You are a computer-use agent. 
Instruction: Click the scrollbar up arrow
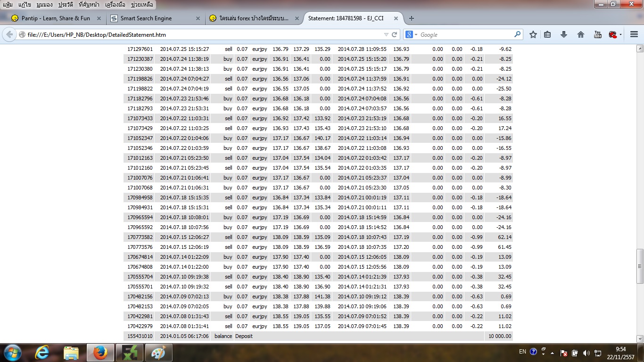click(640, 49)
